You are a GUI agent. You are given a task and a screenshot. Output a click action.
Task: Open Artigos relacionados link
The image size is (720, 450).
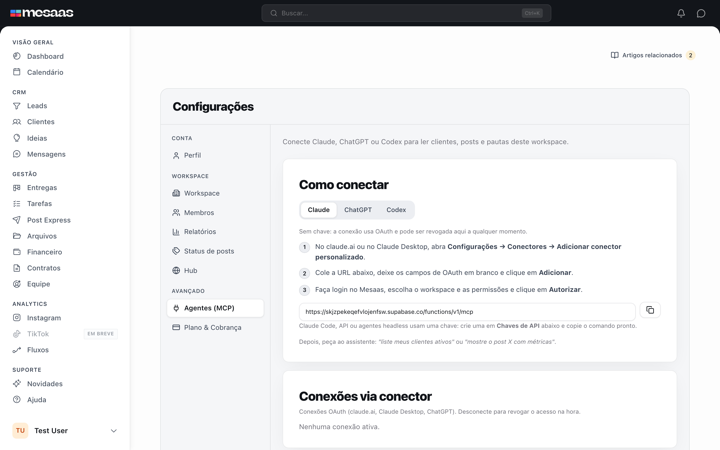click(652, 55)
